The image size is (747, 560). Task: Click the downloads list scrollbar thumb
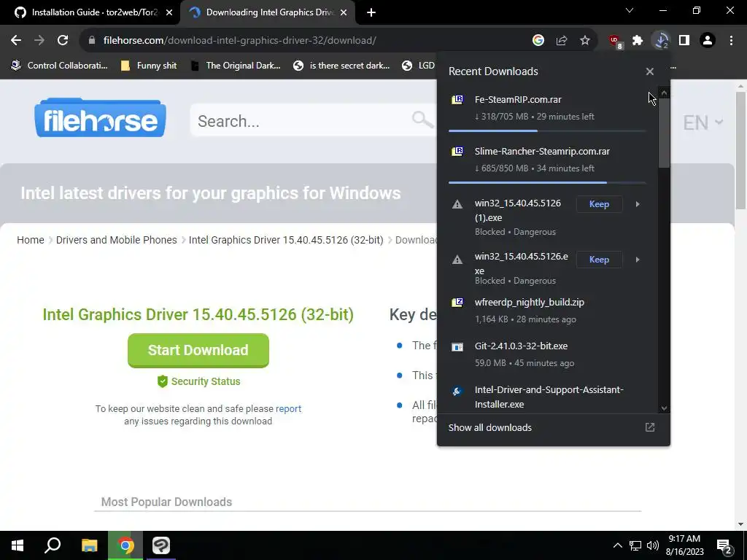point(664,133)
